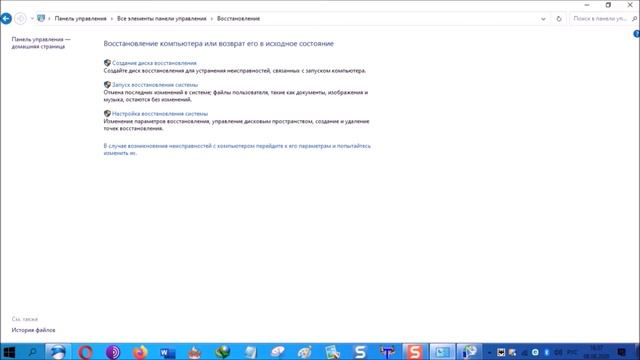Viewport: 640px width, 360px height.
Task: Open notification center in taskbar
Action: point(622,352)
